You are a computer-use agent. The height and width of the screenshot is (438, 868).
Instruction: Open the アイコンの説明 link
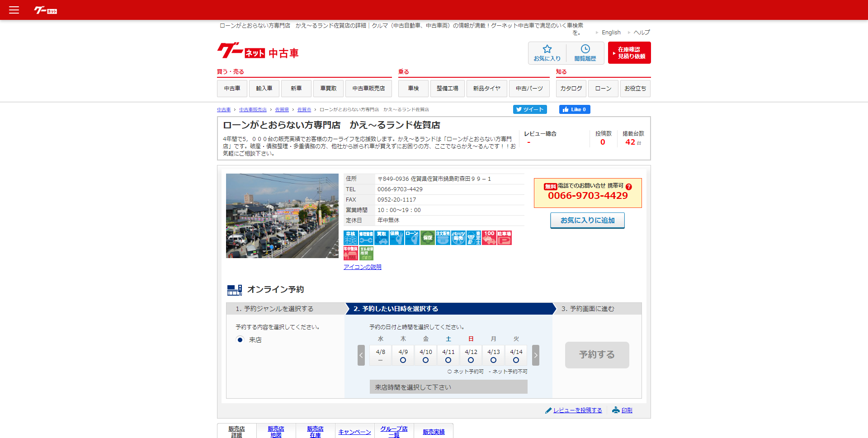[x=362, y=267]
